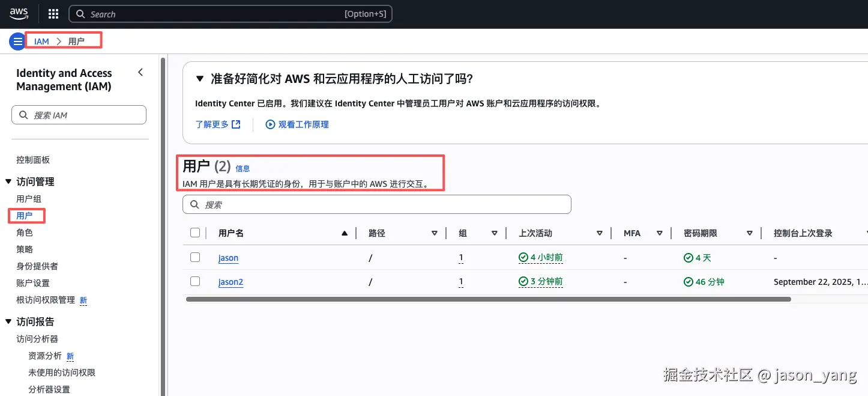Viewport: 868px width, 396px height.
Task: Open the jason user link
Action: (x=228, y=258)
